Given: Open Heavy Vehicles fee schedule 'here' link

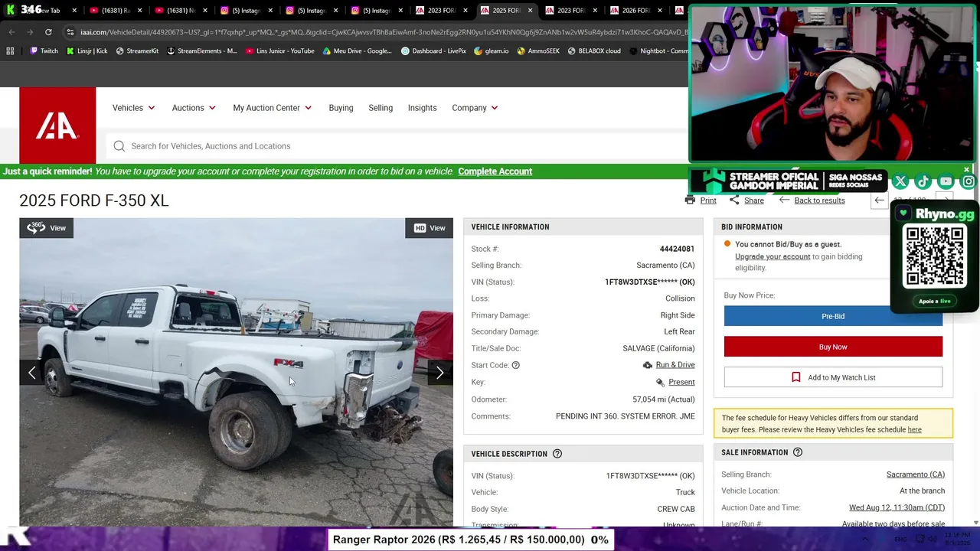Looking at the screenshot, I should coord(914,430).
